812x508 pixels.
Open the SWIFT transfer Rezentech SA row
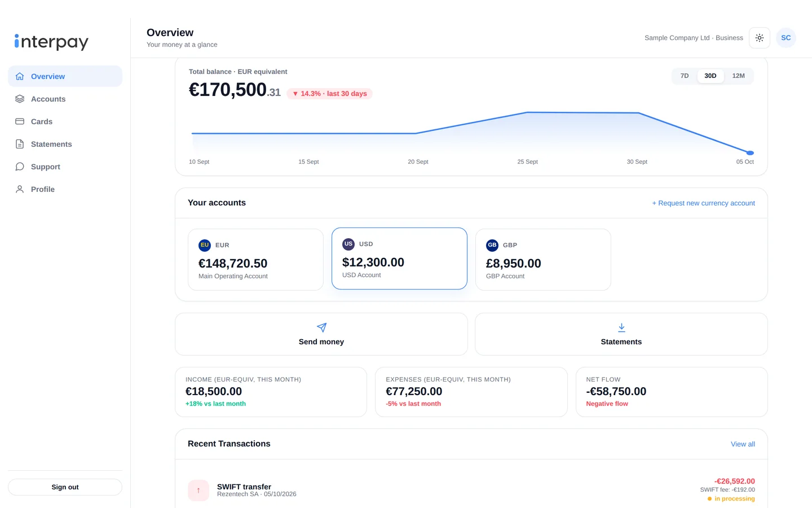pyautogui.click(x=471, y=491)
